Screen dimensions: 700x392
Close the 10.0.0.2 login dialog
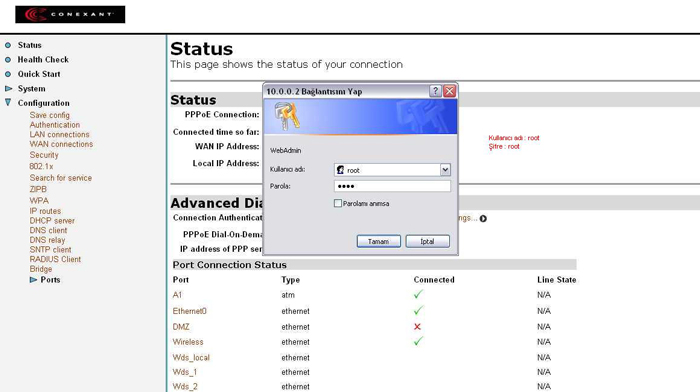449,91
